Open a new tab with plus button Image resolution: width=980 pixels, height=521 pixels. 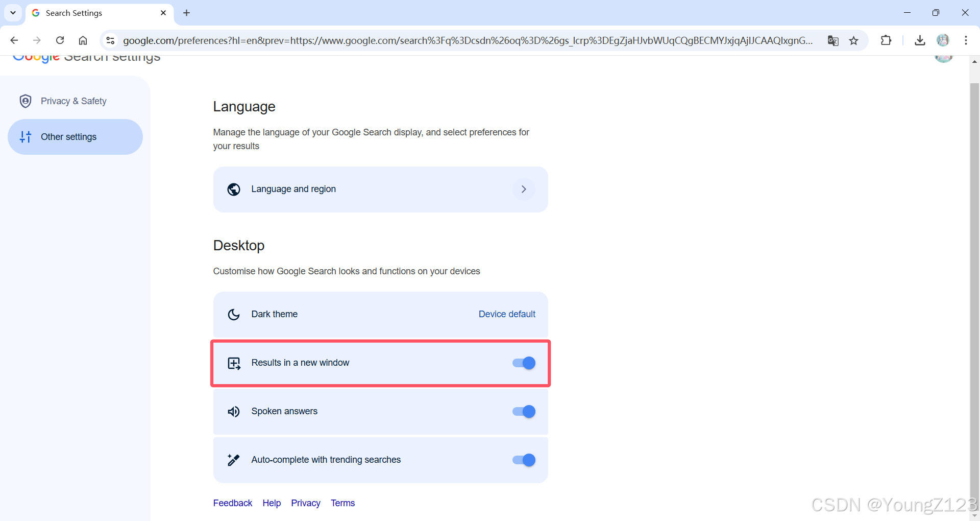[187, 13]
